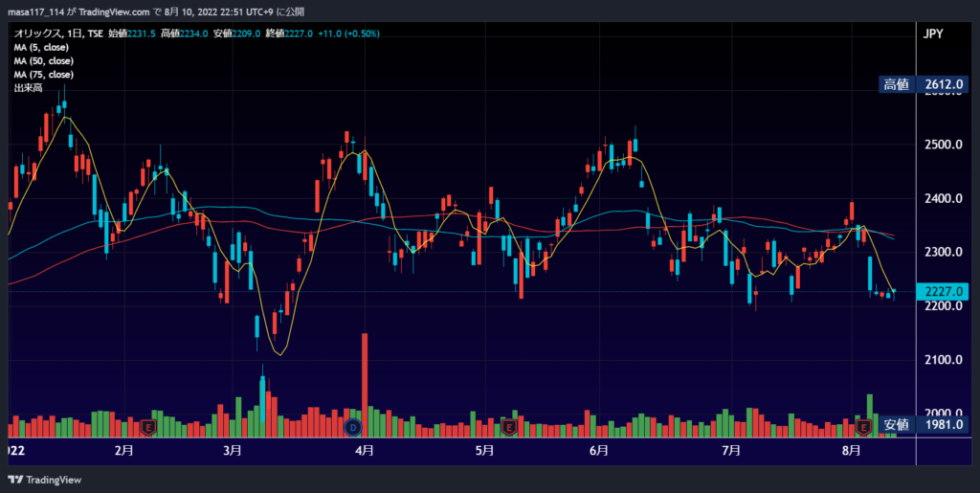Click the tallest red volume bar near April

point(365,385)
